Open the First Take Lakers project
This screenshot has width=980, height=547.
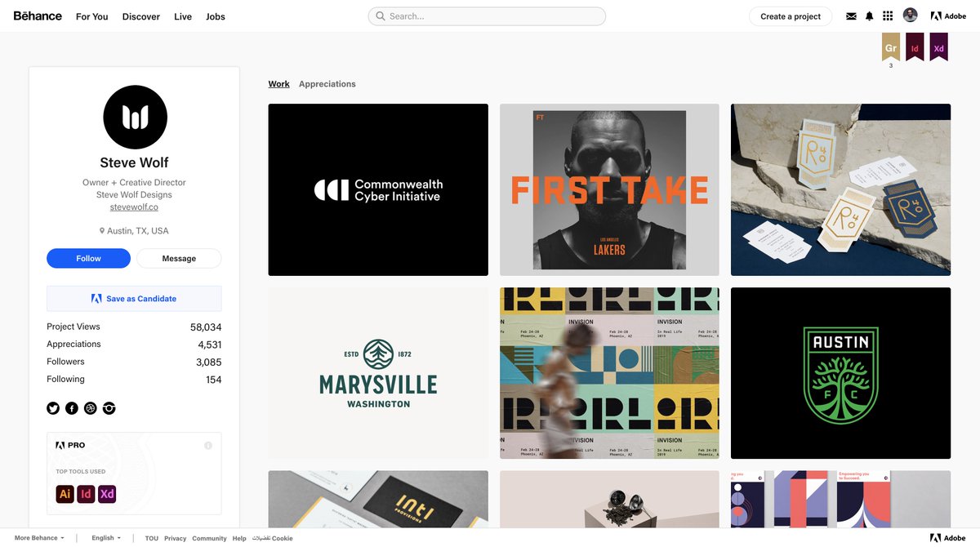pos(609,189)
